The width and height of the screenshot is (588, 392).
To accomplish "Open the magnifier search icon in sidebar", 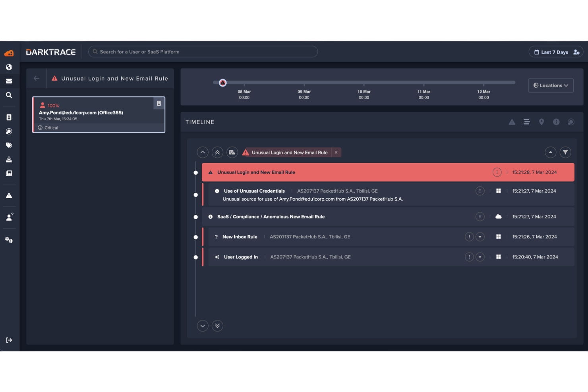I will (9, 95).
